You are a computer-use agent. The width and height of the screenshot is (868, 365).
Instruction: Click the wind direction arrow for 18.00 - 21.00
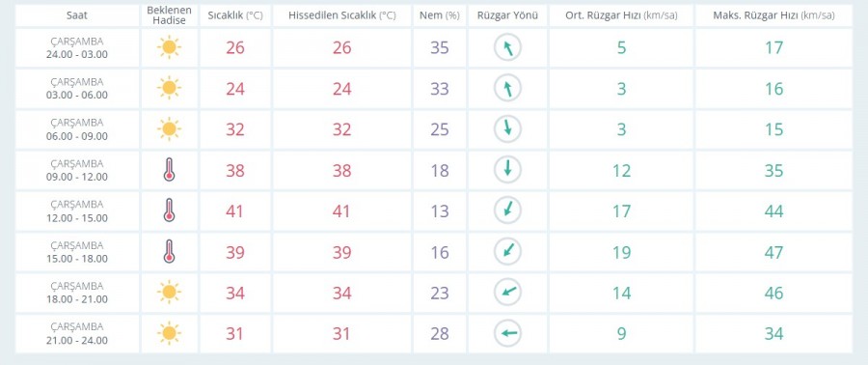point(507,293)
